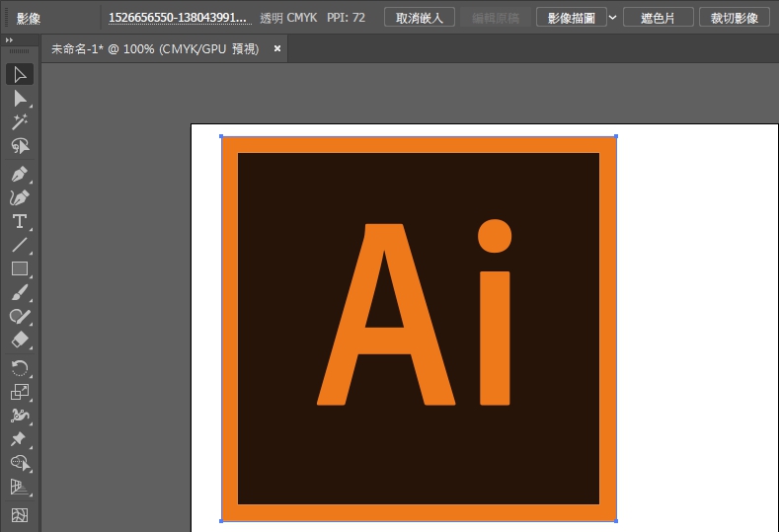The image size is (779, 532).
Task: Click the 透明 CMYK info text
Action: tap(288, 18)
